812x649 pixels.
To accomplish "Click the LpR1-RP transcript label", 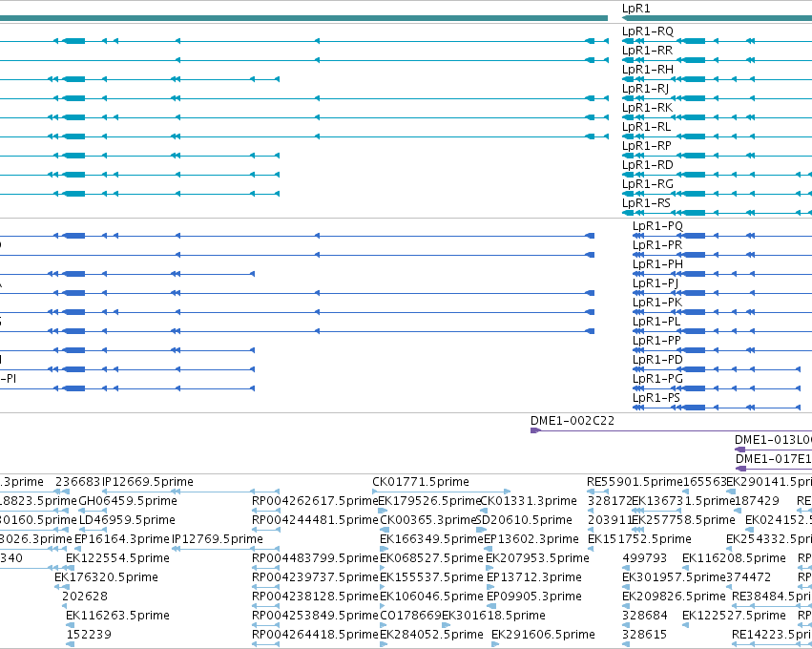I will point(647,146).
